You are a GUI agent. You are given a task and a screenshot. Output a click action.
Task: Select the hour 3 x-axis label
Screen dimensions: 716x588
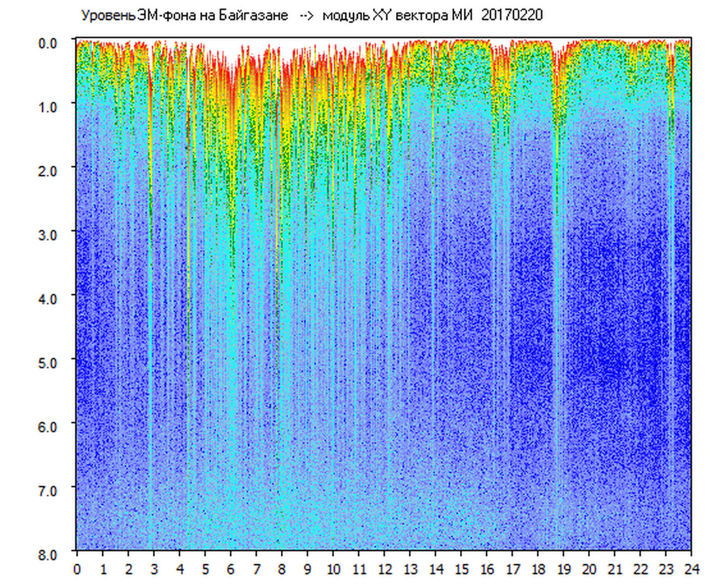pos(154,570)
